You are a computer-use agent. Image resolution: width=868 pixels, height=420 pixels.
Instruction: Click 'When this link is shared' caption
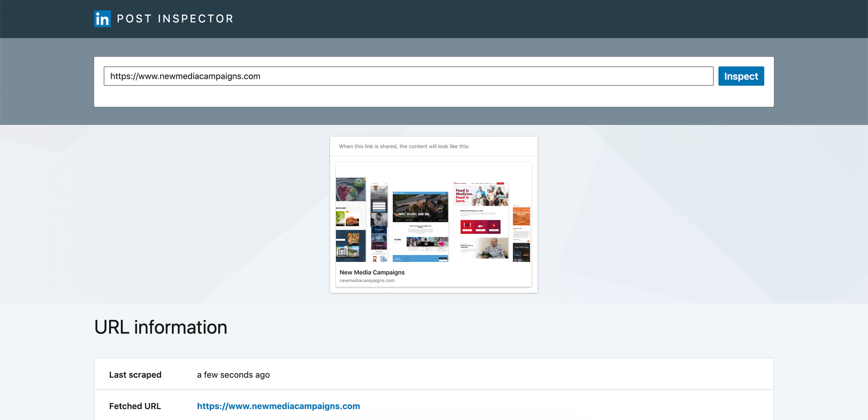point(404,146)
